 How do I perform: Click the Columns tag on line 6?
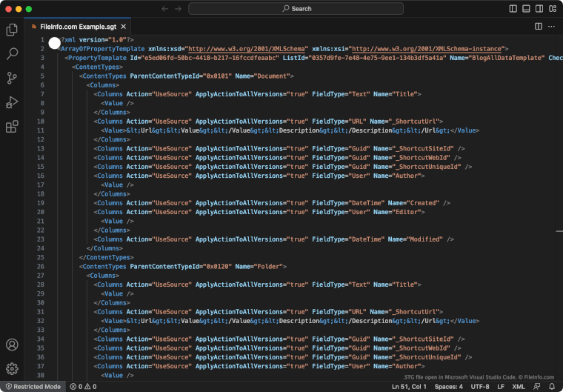click(x=103, y=85)
